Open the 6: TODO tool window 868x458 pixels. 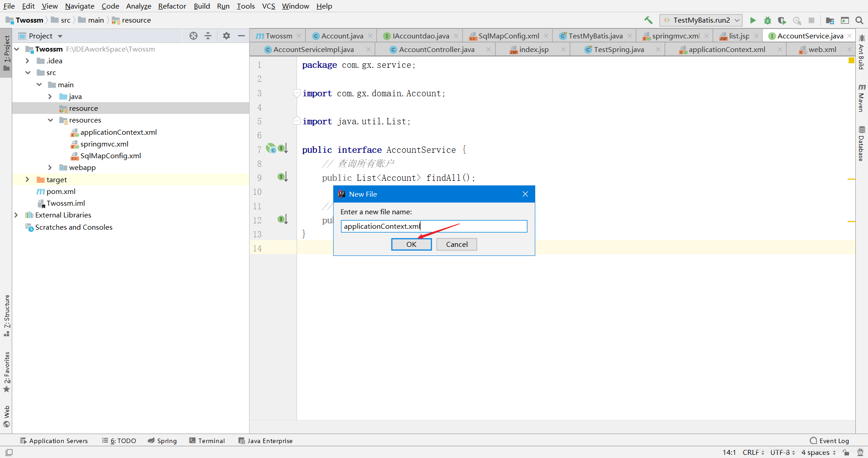tap(119, 441)
